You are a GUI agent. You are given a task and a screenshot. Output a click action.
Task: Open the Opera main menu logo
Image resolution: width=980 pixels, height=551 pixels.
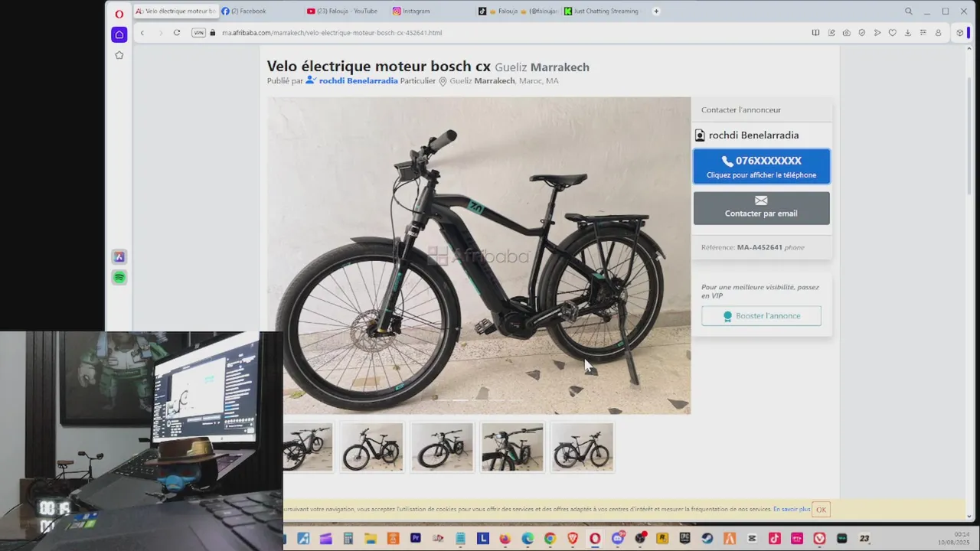[119, 14]
